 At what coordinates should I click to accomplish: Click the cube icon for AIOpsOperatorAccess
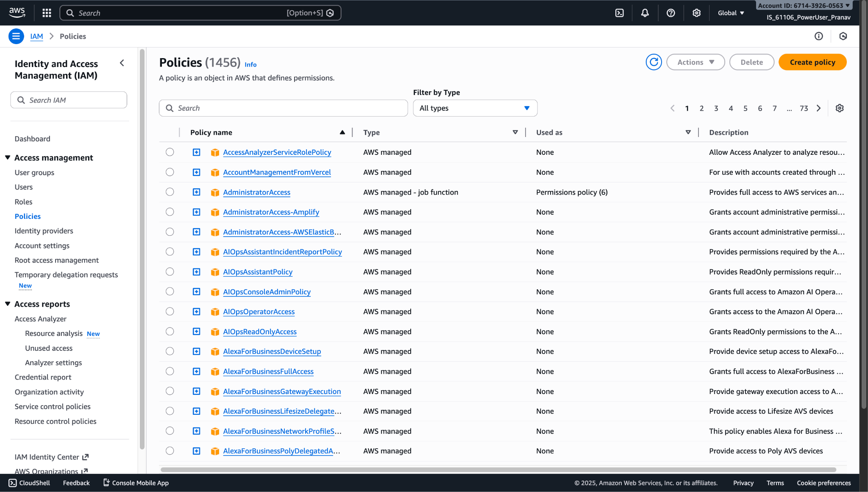215,312
